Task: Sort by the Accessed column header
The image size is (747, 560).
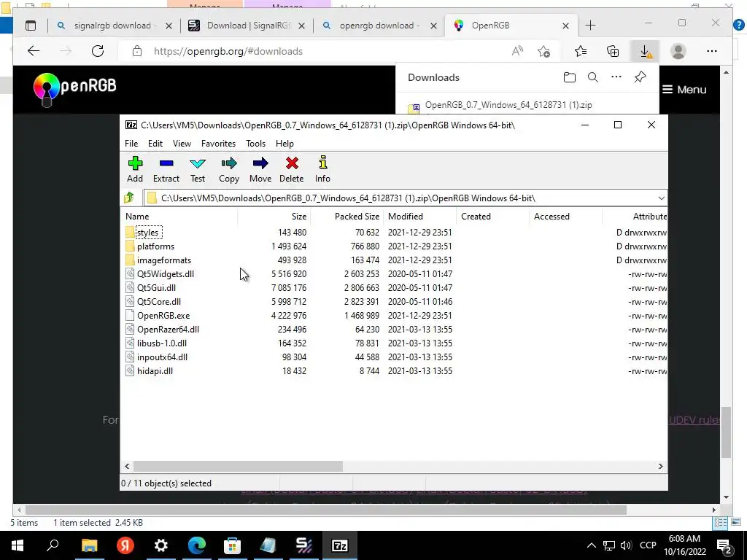Action: (565, 216)
